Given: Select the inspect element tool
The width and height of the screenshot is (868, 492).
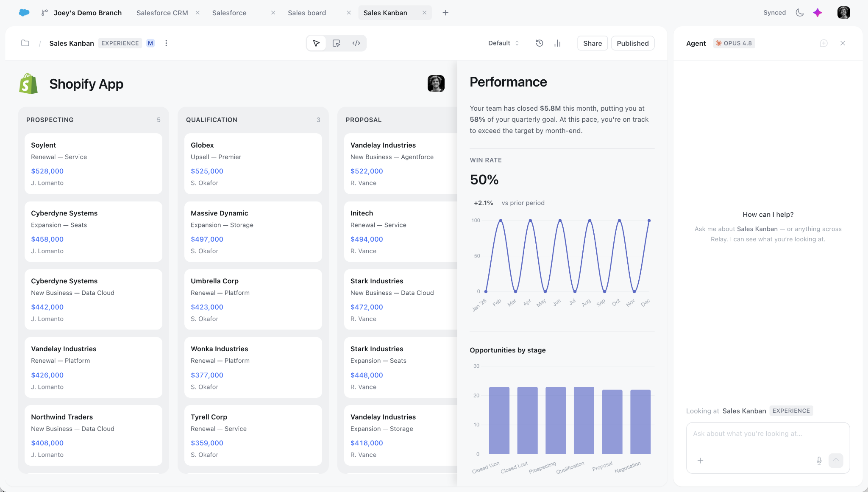Looking at the screenshot, I should point(337,43).
